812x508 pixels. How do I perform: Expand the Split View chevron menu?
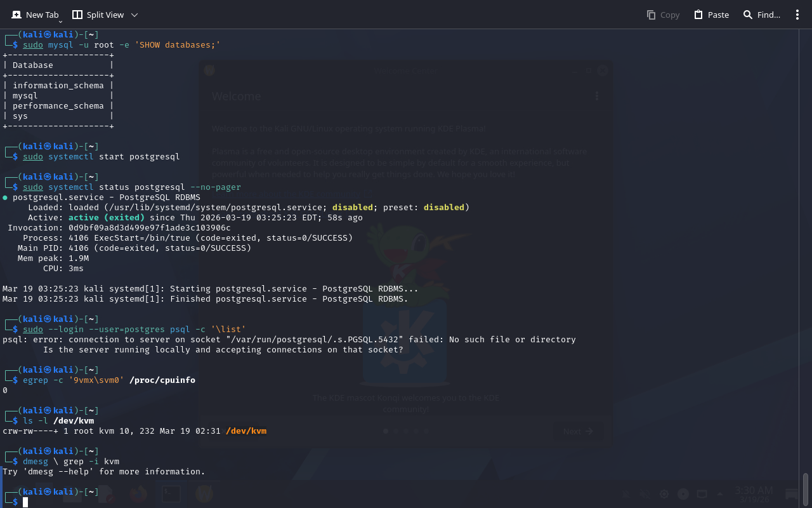[x=134, y=15]
